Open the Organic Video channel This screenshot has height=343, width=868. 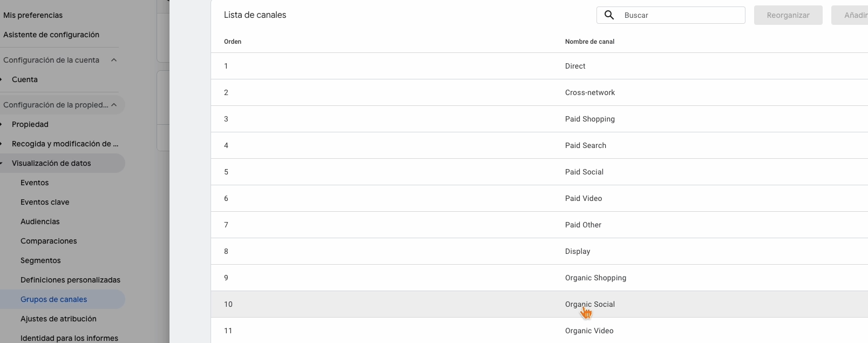point(589,331)
